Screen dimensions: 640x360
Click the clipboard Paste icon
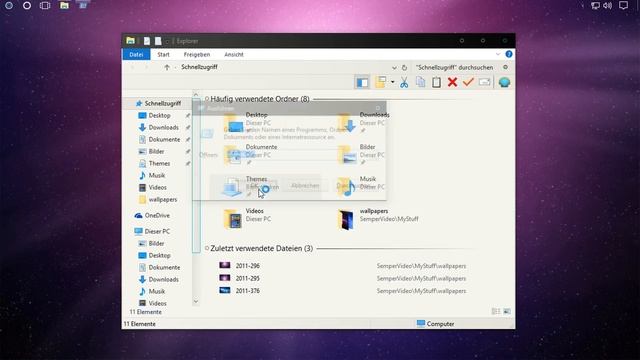point(436,82)
